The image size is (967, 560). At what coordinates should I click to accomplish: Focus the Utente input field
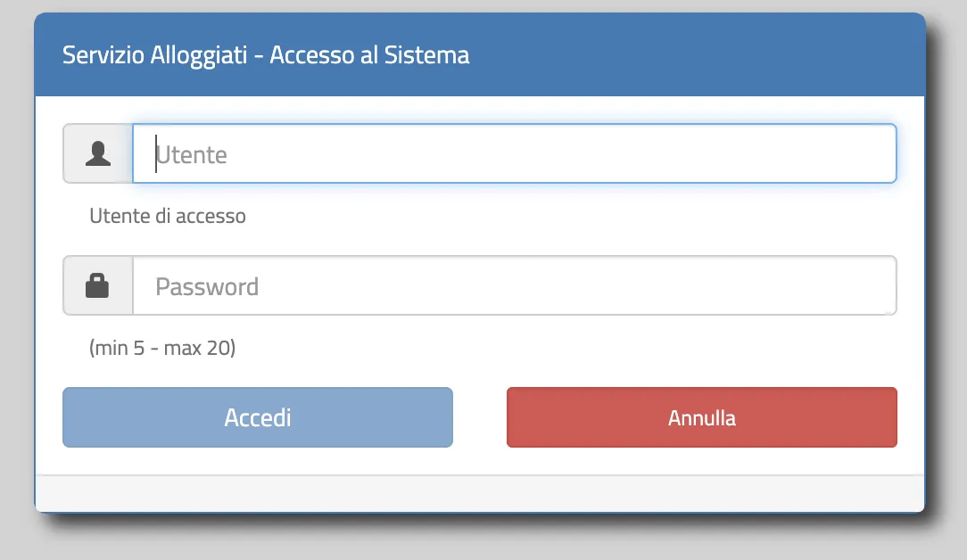[x=514, y=154]
